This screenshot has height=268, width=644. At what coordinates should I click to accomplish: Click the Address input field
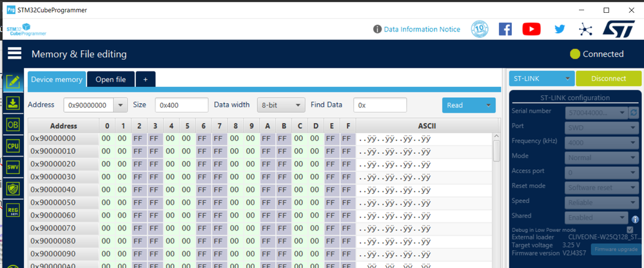(89, 105)
